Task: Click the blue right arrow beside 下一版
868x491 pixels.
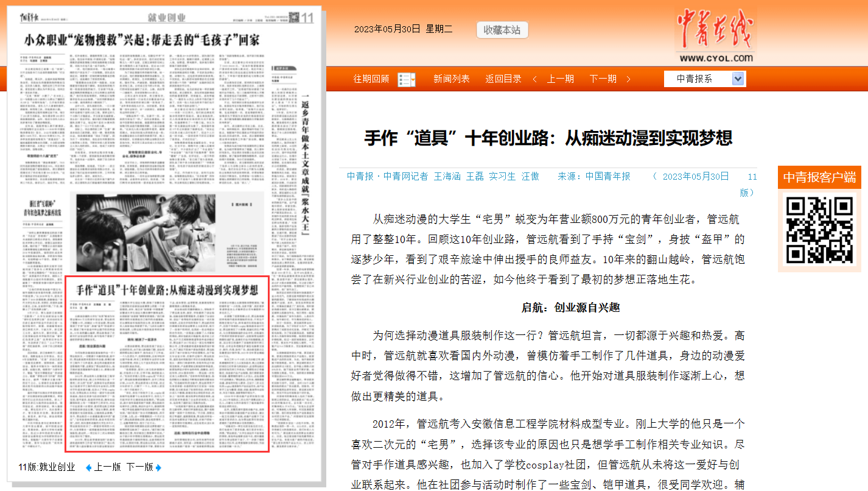Action: coord(159,467)
